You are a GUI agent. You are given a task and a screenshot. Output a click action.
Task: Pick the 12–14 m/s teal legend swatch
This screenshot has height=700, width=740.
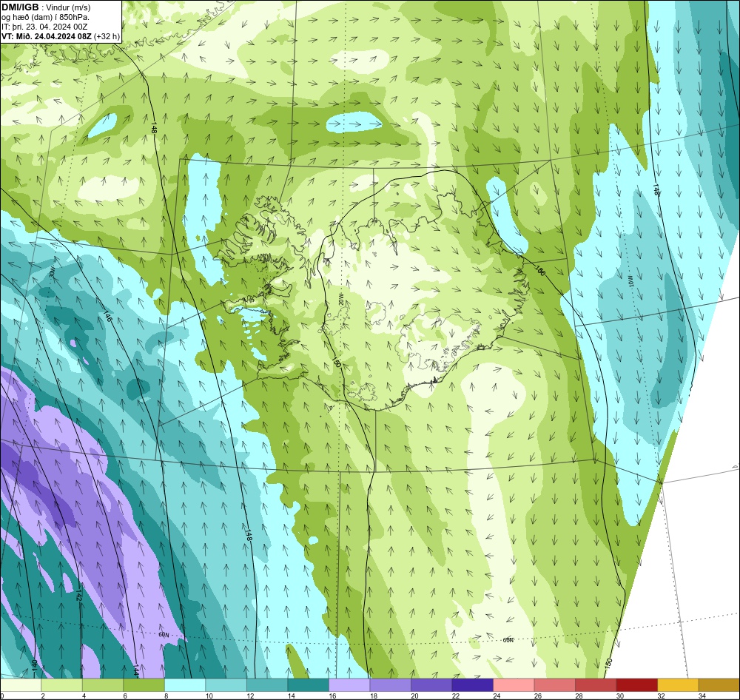click(267, 685)
